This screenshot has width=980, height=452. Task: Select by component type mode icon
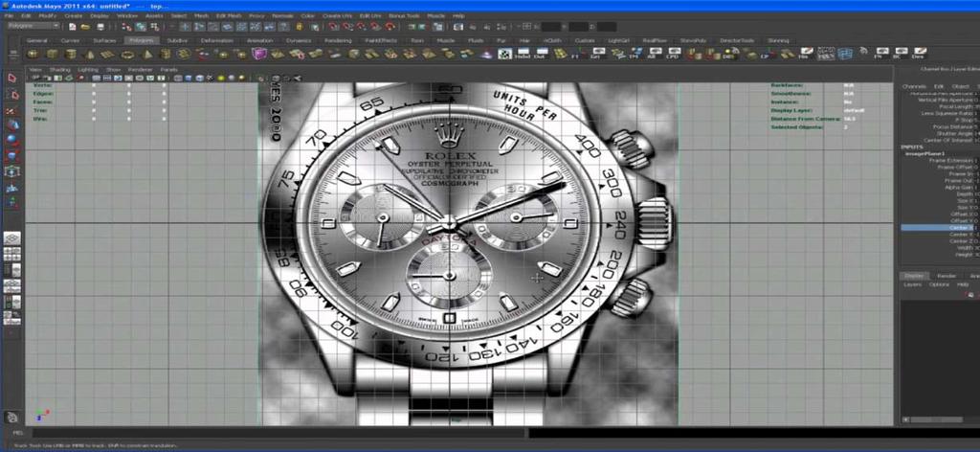point(154,27)
